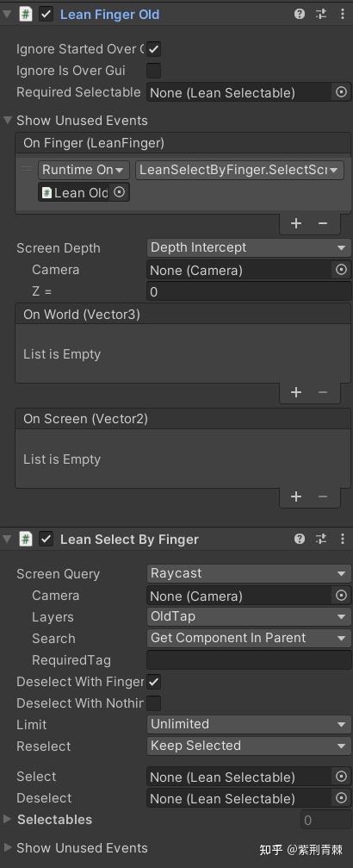Open object picker for Screen Depth Camera

click(342, 270)
